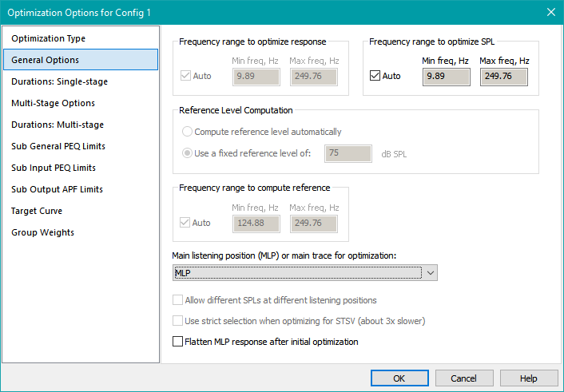The height and width of the screenshot is (392, 564).
Task: Select Sub Input PEQ Limits
Action: click(81, 168)
